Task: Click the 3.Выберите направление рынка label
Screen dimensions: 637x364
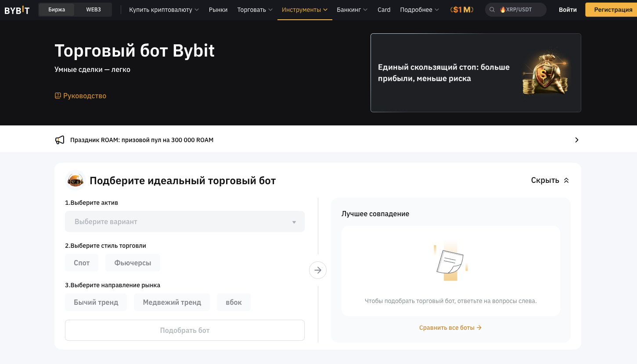Action: tap(112, 285)
